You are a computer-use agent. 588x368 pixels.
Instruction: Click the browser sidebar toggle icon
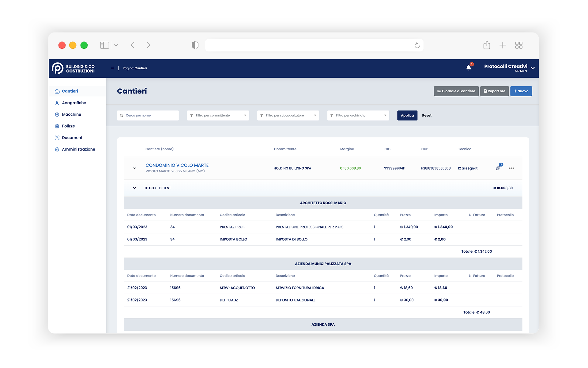[x=104, y=45]
